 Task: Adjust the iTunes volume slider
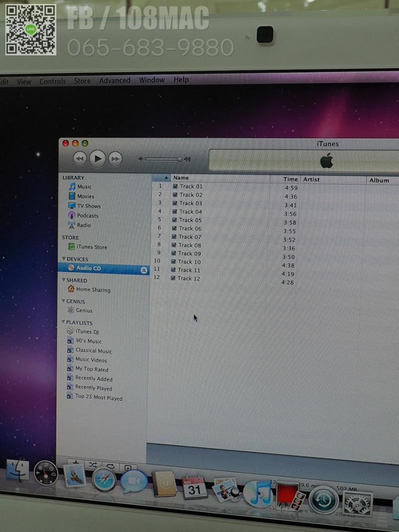[164, 159]
